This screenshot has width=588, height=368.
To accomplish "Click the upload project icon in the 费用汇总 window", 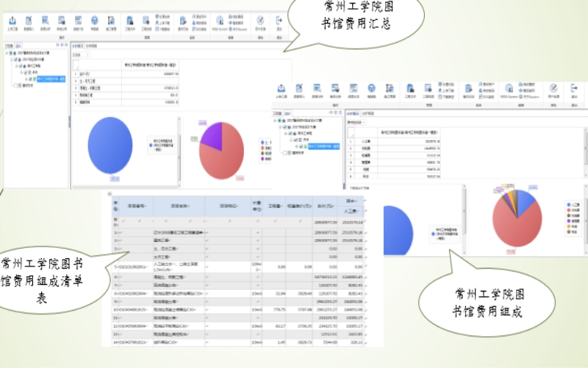I will pos(12,21).
